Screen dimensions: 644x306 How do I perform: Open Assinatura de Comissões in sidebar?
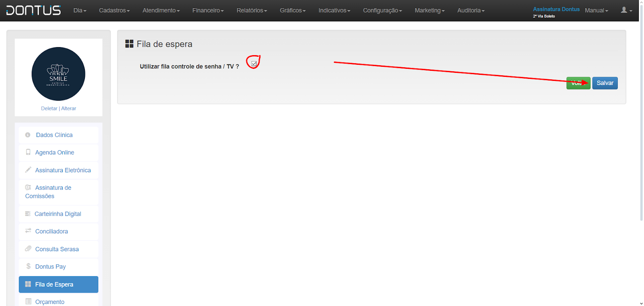click(x=58, y=192)
